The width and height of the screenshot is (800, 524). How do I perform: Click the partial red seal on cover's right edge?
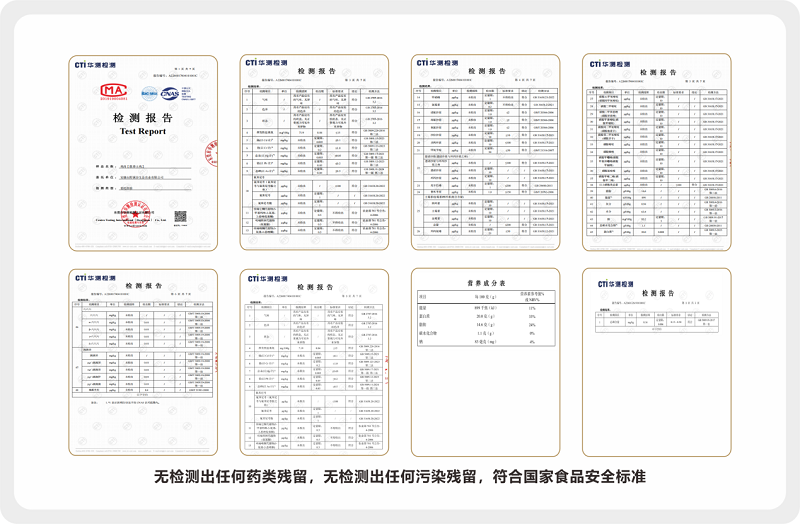coord(212,154)
